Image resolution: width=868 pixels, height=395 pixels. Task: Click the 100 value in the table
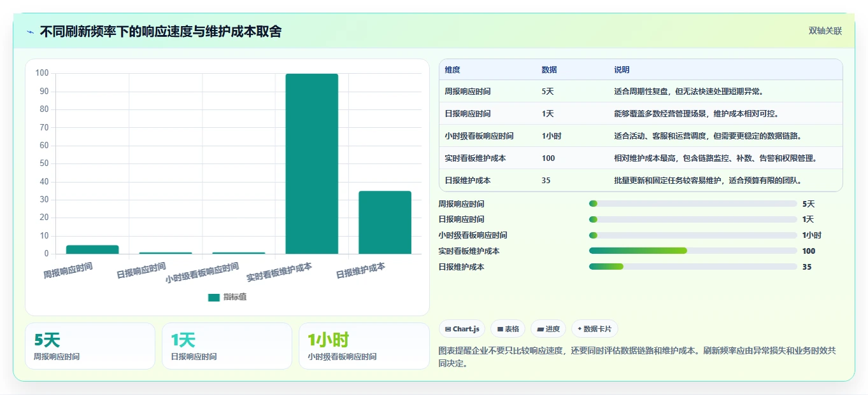point(548,158)
